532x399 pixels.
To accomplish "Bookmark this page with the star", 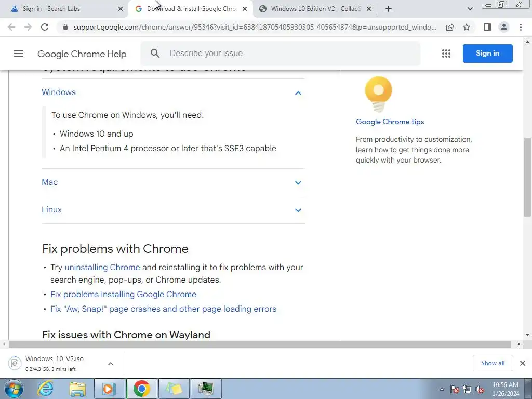I will point(467,27).
